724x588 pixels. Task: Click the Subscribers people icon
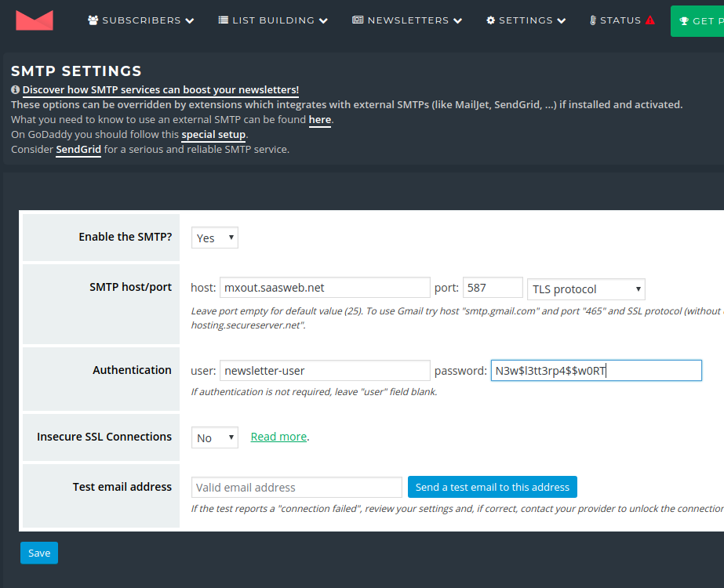click(x=93, y=20)
